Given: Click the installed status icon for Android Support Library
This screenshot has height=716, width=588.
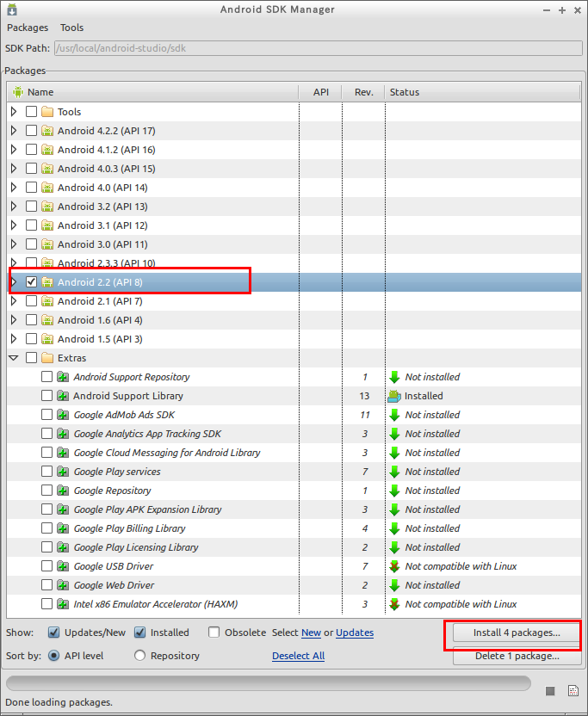Looking at the screenshot, I should click(x=394, y=397).
